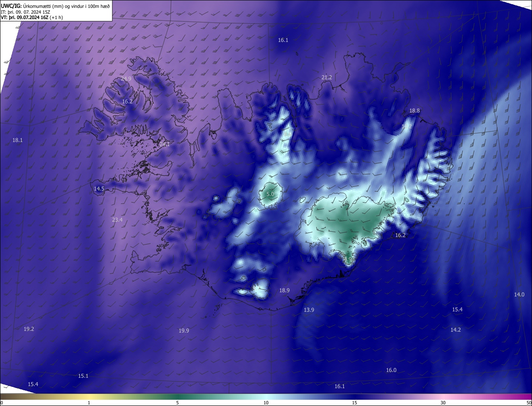
Task: Click the 14.5 value on Snæfellsnes peninsula
Action: coord(99,188)
